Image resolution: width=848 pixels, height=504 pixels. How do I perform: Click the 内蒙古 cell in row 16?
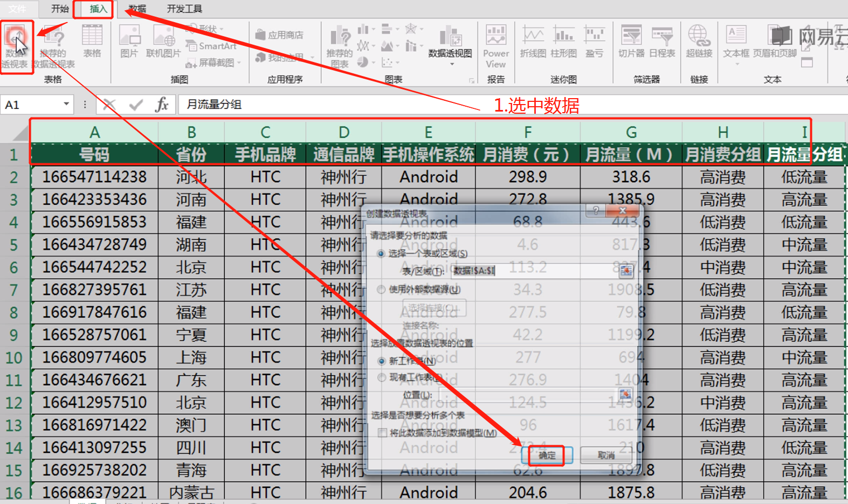(191, 492)
